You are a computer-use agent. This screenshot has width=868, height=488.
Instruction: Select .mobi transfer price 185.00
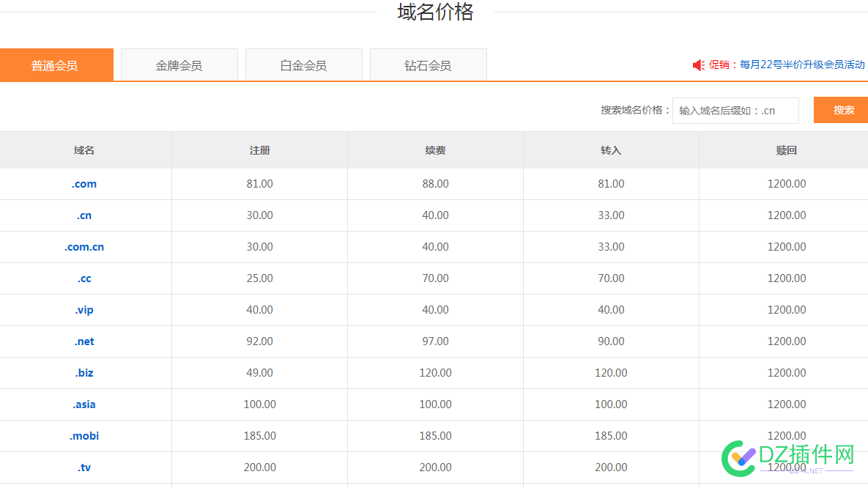coord(611,436)
